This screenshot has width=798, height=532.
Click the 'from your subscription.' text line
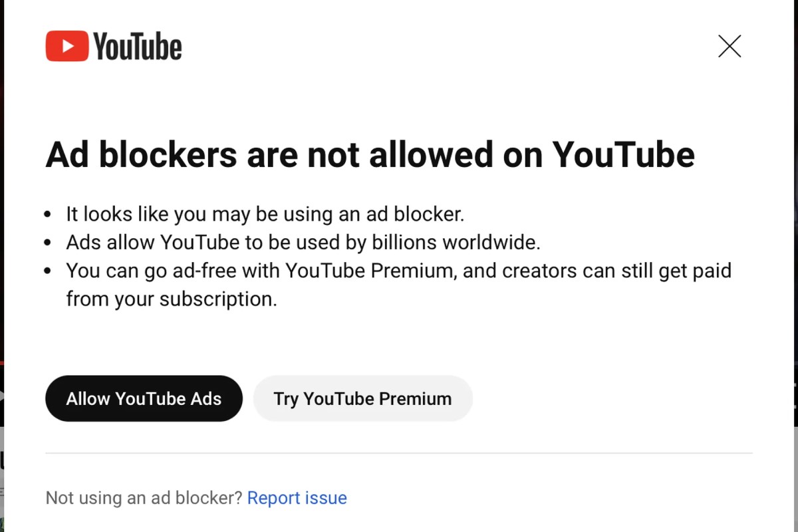[x=171, y=299]
